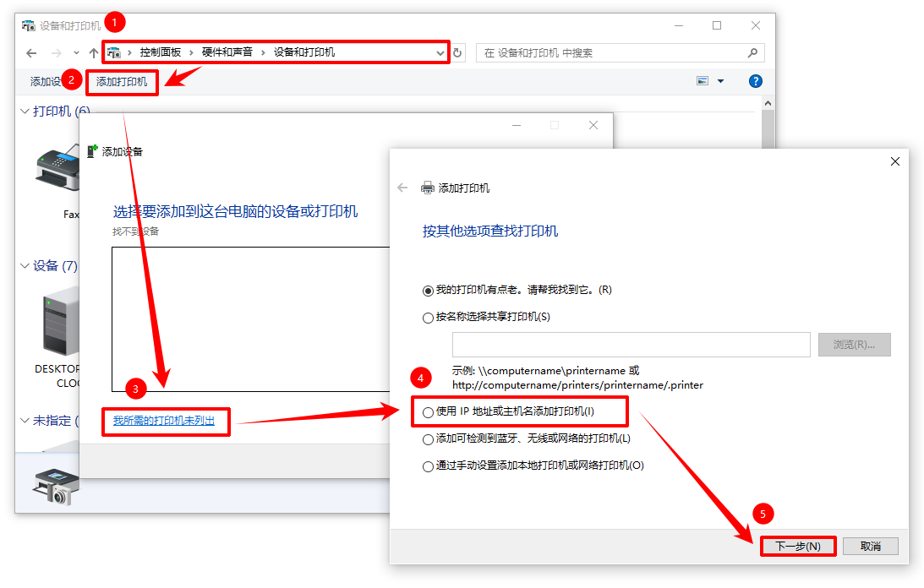
Task: Select the printer with camera icon
Action: [x=56, y=486]
